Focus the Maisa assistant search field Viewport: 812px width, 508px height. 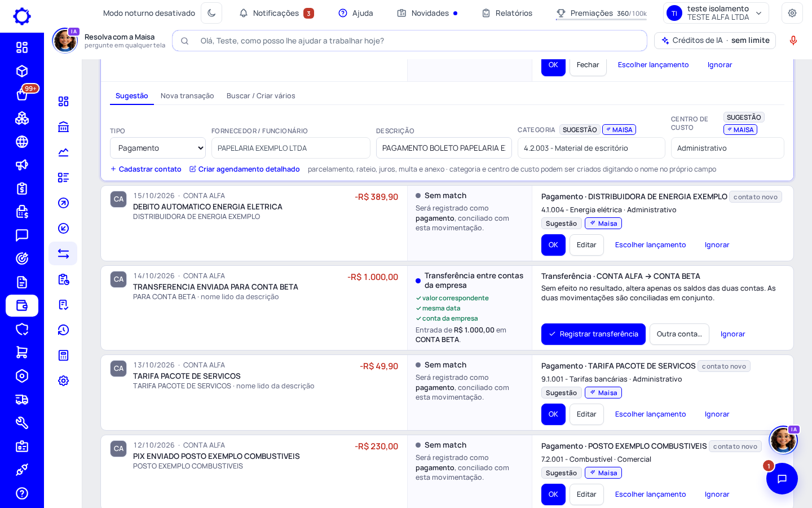coord(409,41)
